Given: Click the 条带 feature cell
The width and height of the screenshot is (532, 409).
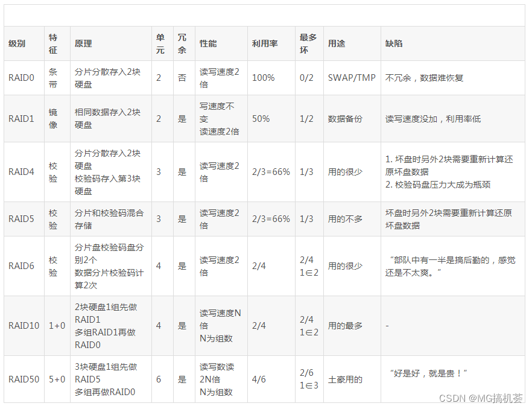Looking at the screenshot, I should pos(57,78).
